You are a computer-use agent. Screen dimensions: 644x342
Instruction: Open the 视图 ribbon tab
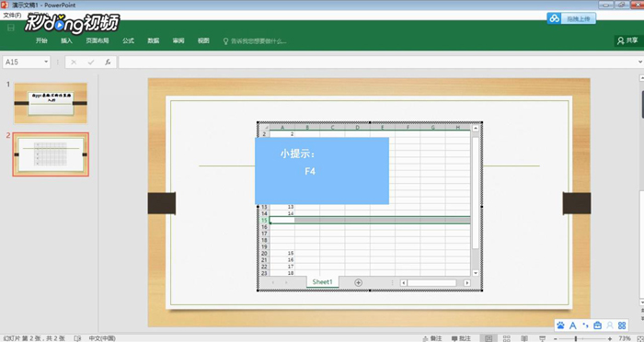tap(203, 40)
